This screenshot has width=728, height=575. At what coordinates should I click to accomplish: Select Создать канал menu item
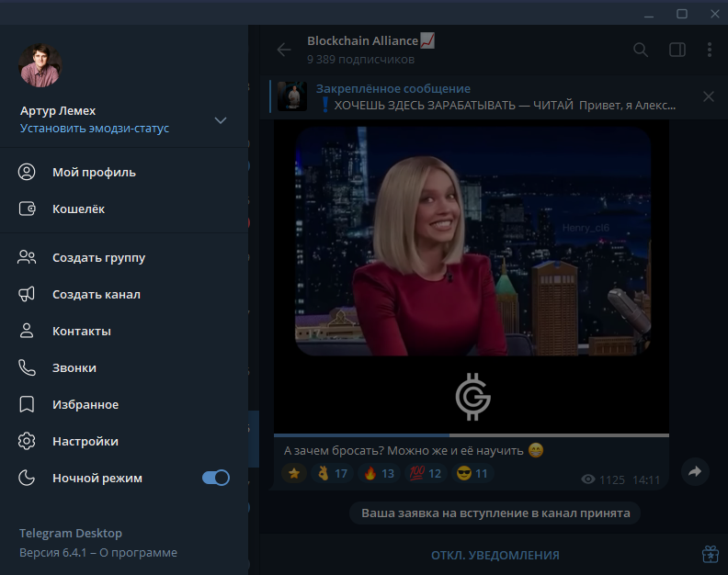point(124,294)
